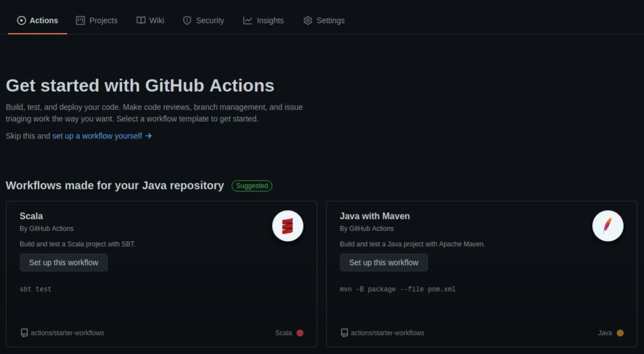644x354 pixels.
Task: Go to the Security tab
Action: (204, 21)
